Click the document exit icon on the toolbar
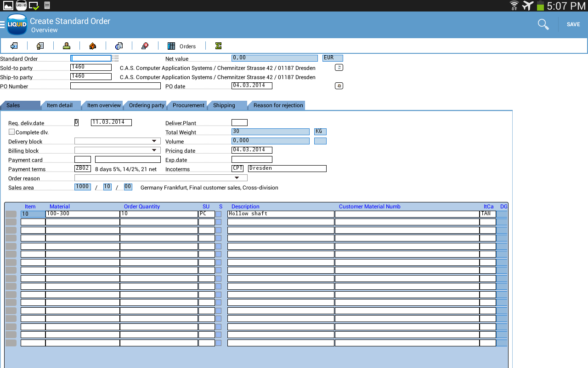The image size is (588, 368). [14, 46]
